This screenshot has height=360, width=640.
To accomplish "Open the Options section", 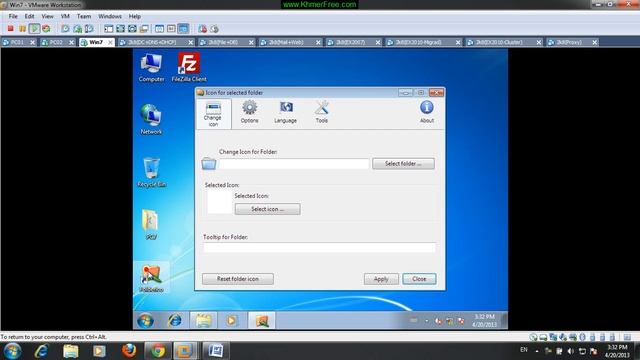I will coord(249,112).
